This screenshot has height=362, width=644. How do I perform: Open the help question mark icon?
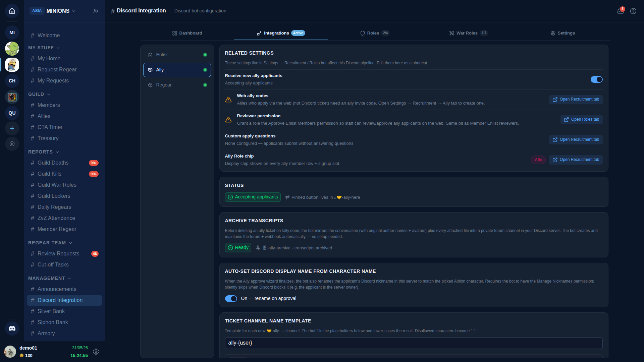tap(633, 11)
